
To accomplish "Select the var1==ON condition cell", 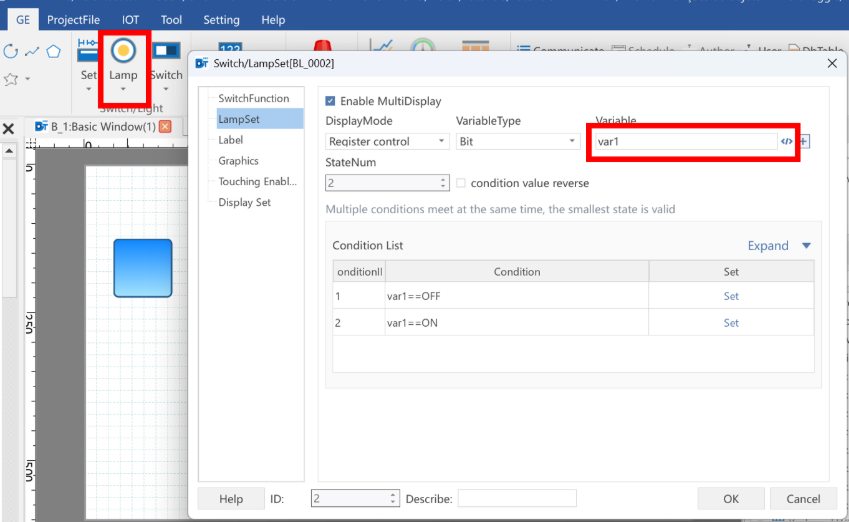I will (x=517, y=323).
